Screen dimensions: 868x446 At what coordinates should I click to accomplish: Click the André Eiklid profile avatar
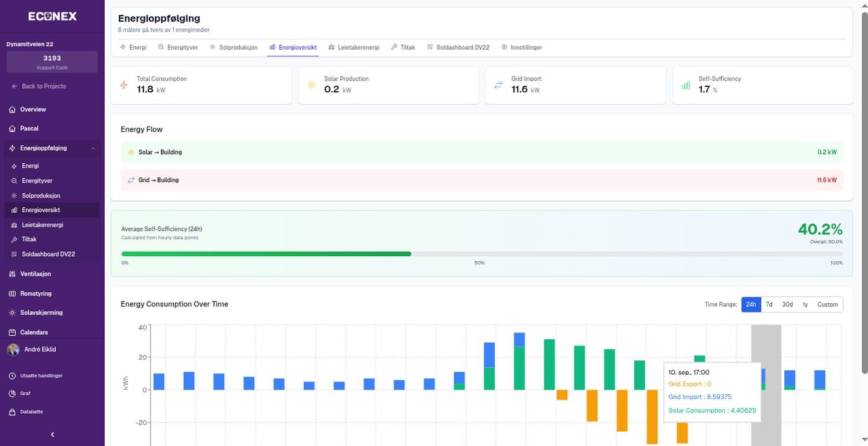[13, 349]
